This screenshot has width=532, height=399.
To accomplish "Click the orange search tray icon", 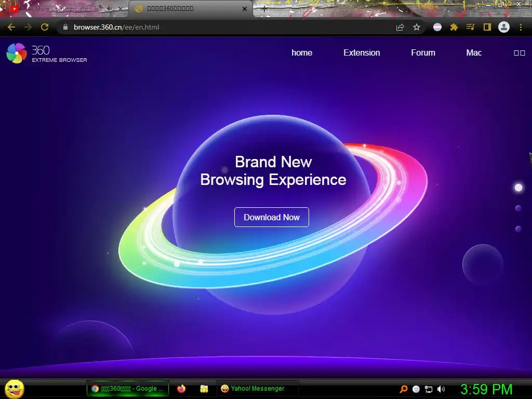I will point(403,389).
